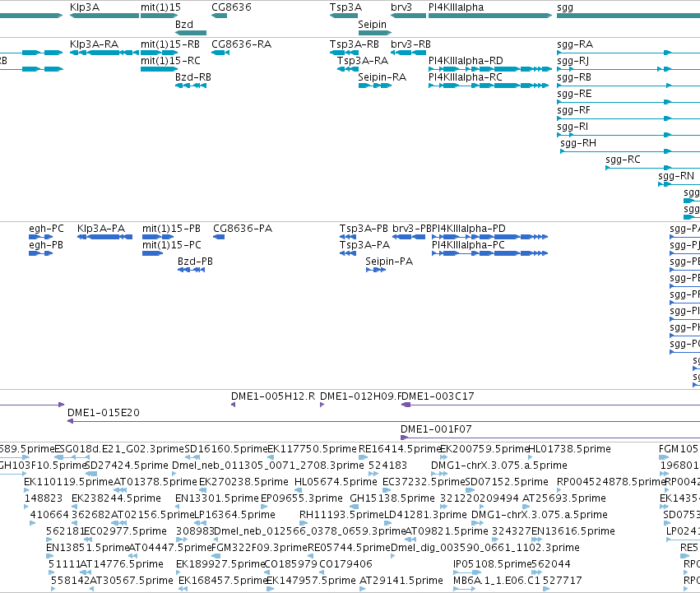700x593 pixels.
Task: Click the brv3-RB transcript
Action: point(409,53)
